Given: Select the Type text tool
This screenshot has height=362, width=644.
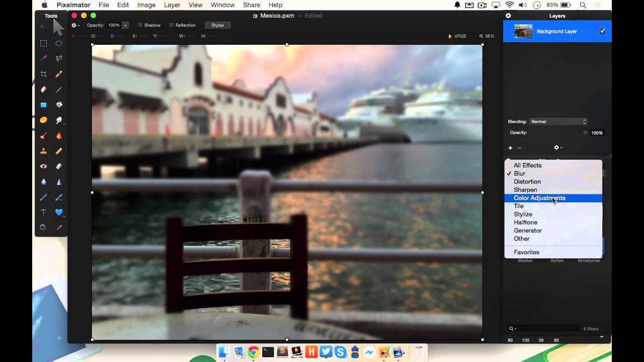Looking at the screenshot, I should click(x=44, y=212).
